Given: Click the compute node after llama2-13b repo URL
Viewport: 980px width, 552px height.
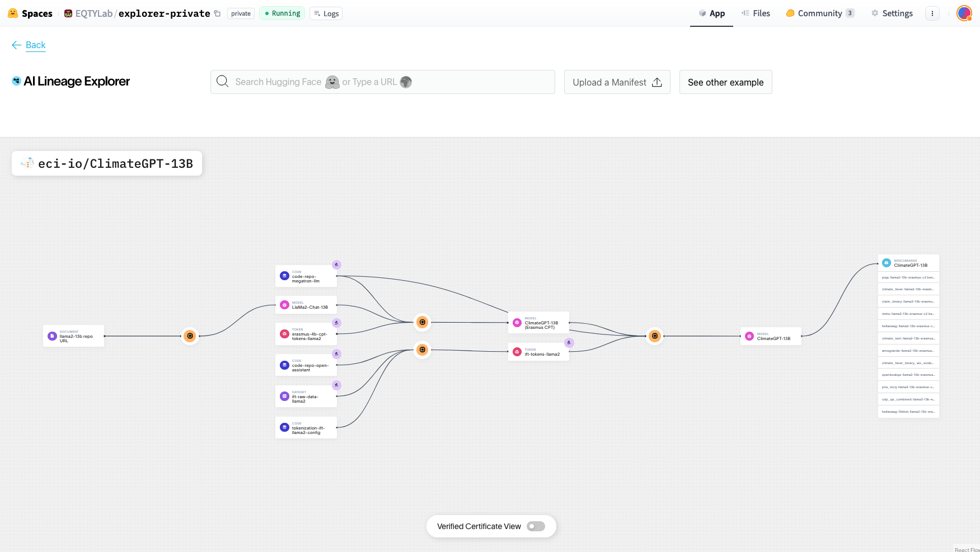Looking at the screenshot, I should click(190, 336).
